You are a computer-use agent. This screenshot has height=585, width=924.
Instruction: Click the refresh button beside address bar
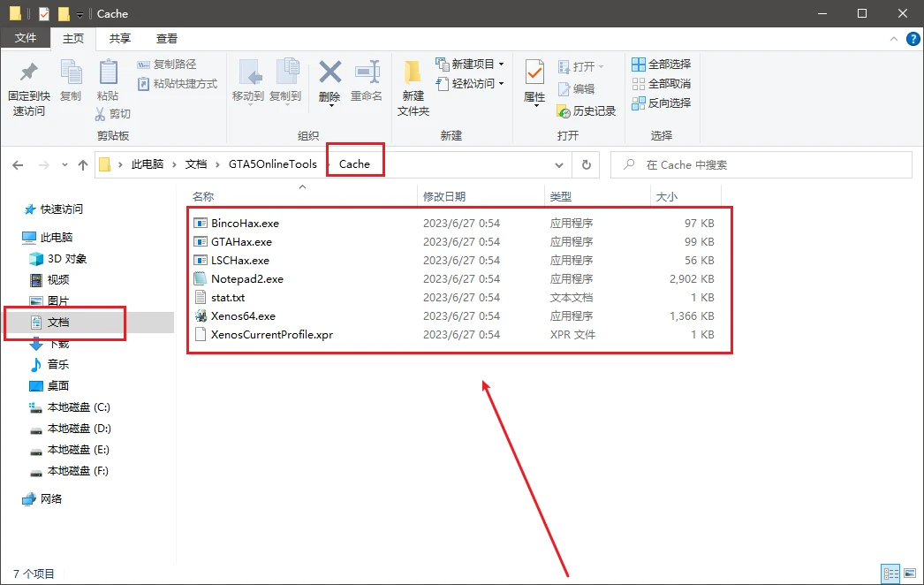click(585, 164)
